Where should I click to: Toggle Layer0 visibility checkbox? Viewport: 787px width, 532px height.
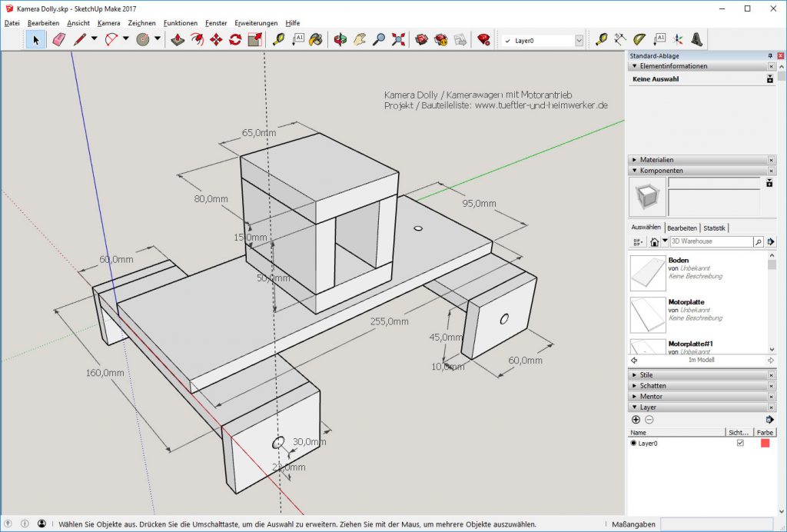coord(740,444)
